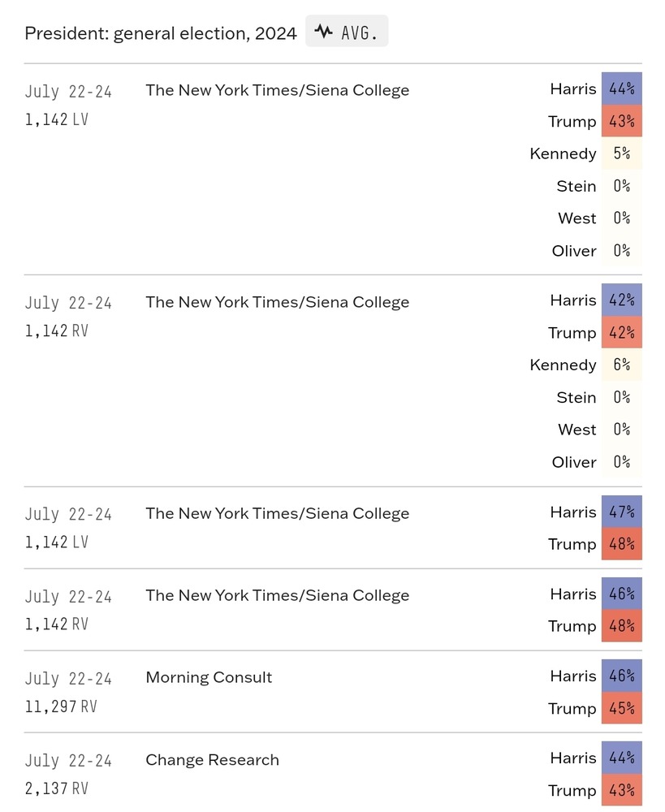The image size is (665, 812).
Task: Click the Trump 43% red swatch in the first poll
Action: pos(621,121)
